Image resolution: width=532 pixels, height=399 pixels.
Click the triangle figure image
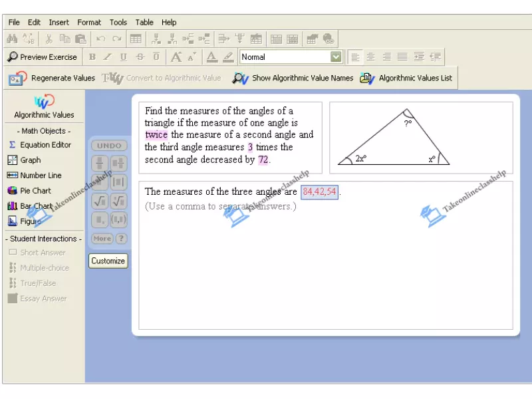click(x=394, y=138)
